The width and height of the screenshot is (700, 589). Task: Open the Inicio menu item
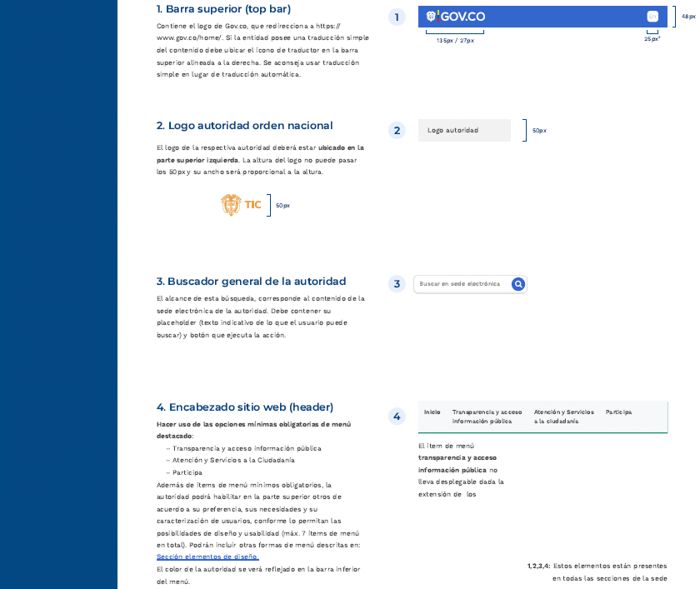[432, 412]
